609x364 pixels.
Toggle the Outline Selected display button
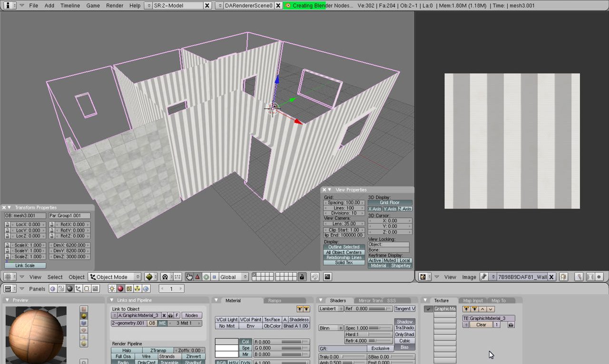344,247
